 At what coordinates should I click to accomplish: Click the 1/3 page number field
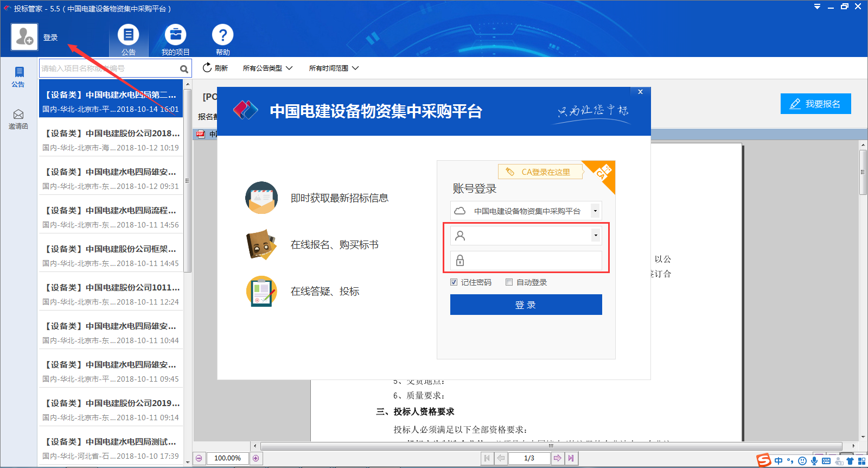point(529,458)
